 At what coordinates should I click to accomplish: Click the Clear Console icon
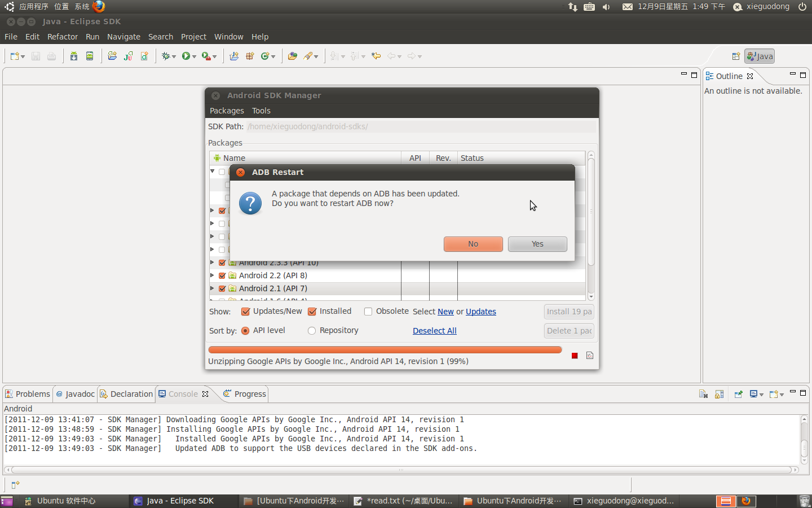coord(703,394)
